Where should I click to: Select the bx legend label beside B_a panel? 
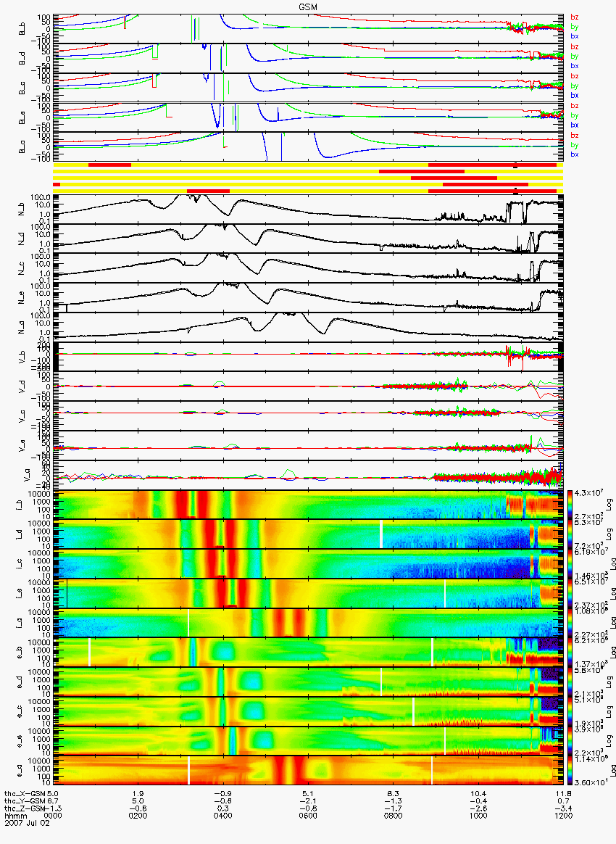pos(575,154)
